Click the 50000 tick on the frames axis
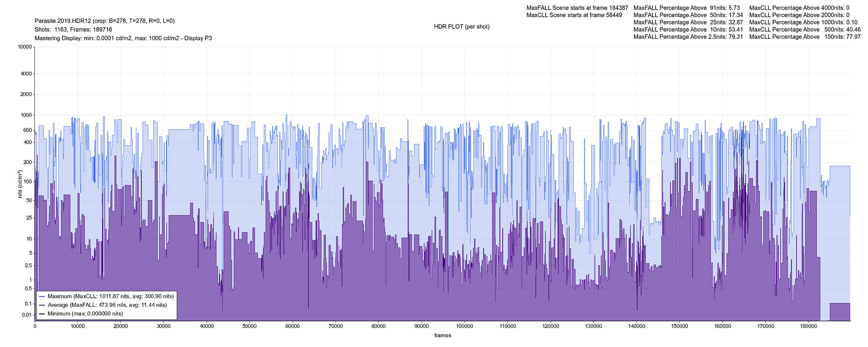The width and height of the screenshot is (868, 347). click(250, 326)
